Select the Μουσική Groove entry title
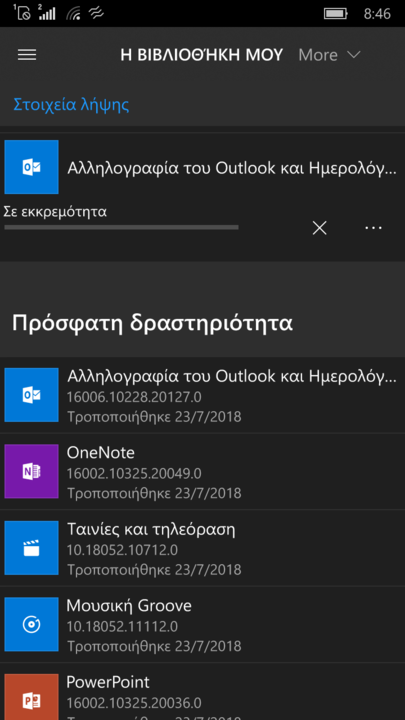Screen dimensions: 405x720 pyautogui.click(x=129, y=606)
